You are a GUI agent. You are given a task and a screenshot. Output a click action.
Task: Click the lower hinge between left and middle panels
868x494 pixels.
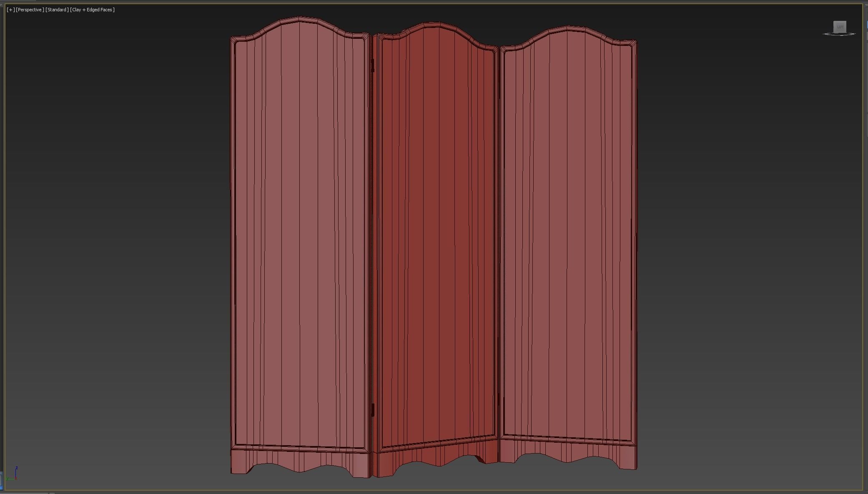(x=373, y=410)
